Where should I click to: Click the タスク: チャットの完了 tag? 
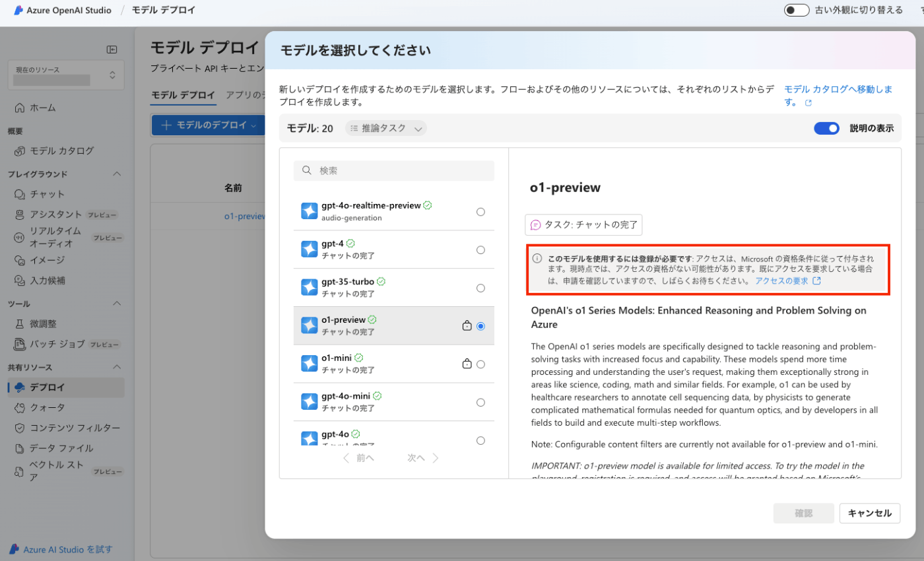click(583, 224)
